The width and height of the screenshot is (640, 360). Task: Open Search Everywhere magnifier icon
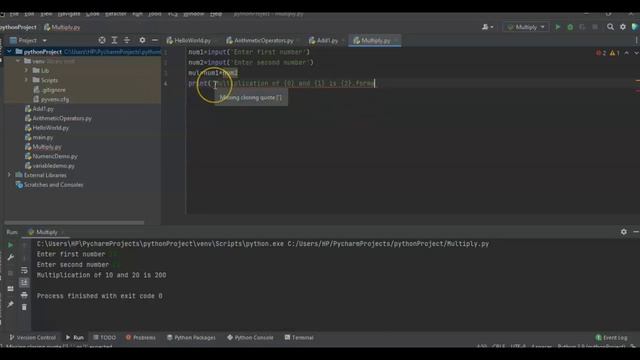click(610, 27)
